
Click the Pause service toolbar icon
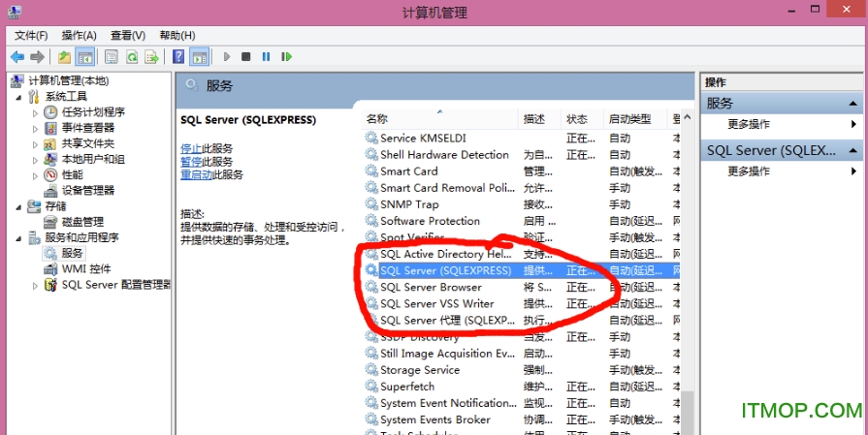pyautogui.click(x=267, y=56)
